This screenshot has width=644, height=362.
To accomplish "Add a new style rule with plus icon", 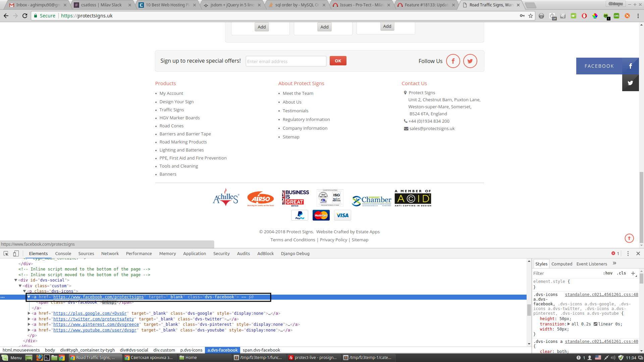I will 633,273.
